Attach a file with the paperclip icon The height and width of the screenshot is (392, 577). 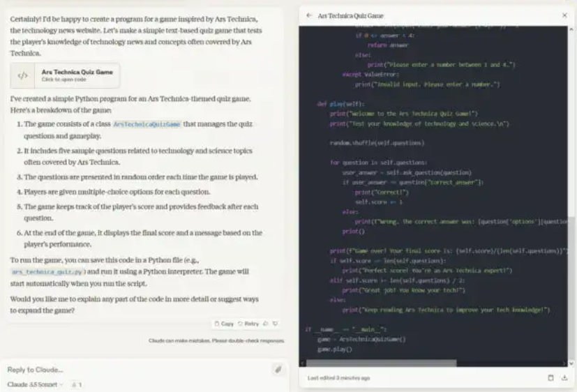(278, 369)
